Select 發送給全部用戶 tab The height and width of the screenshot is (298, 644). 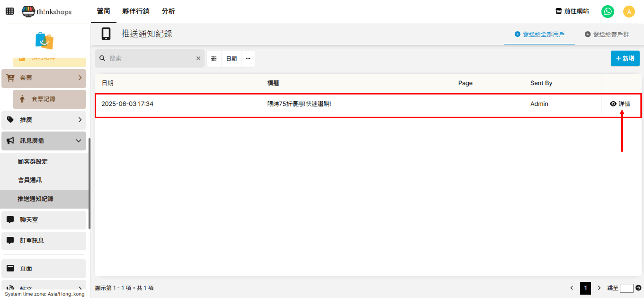(540, 34)
